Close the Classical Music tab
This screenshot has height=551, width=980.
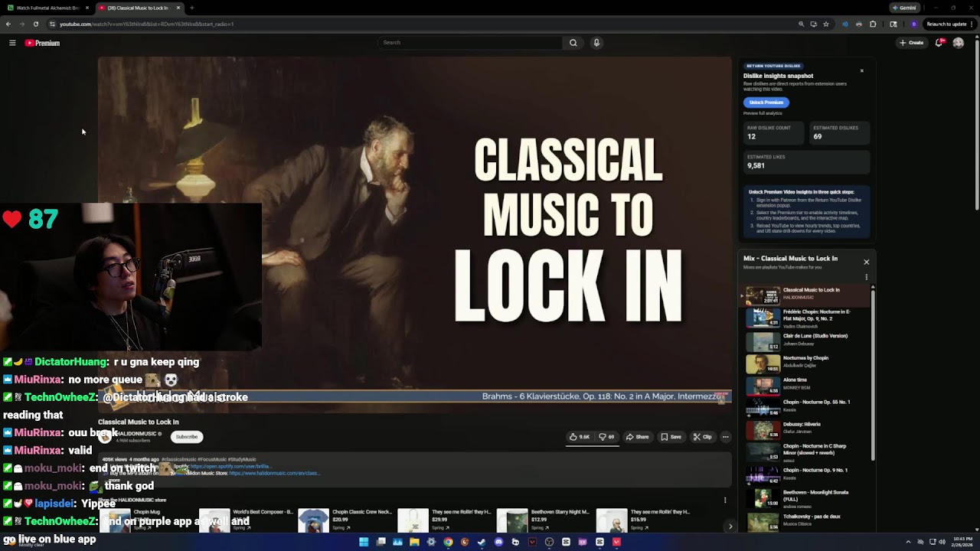pyautogui.click(x=178, y=8)
